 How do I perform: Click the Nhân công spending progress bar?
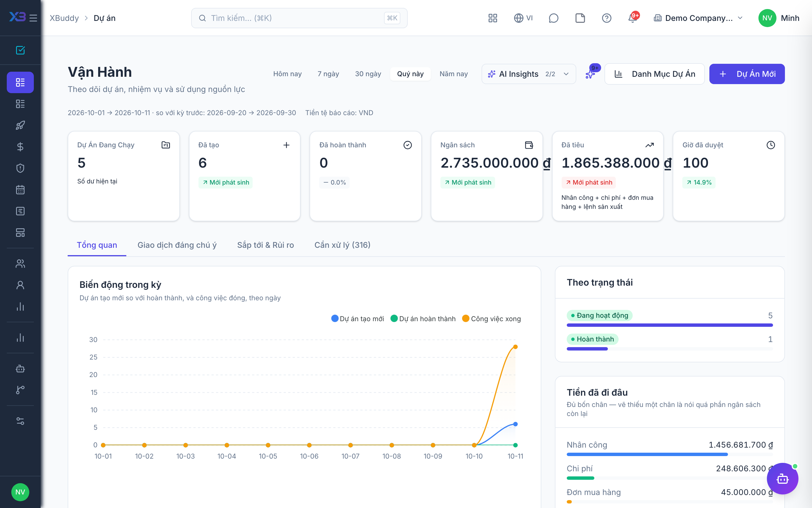(x=669, y=454)
